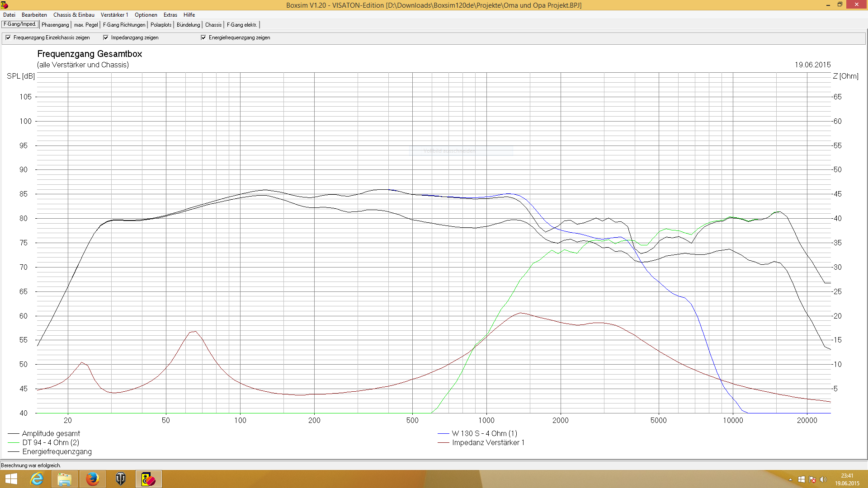Open File Explorer from the taskbar
The image size is (868, 488).
point(65,479)
